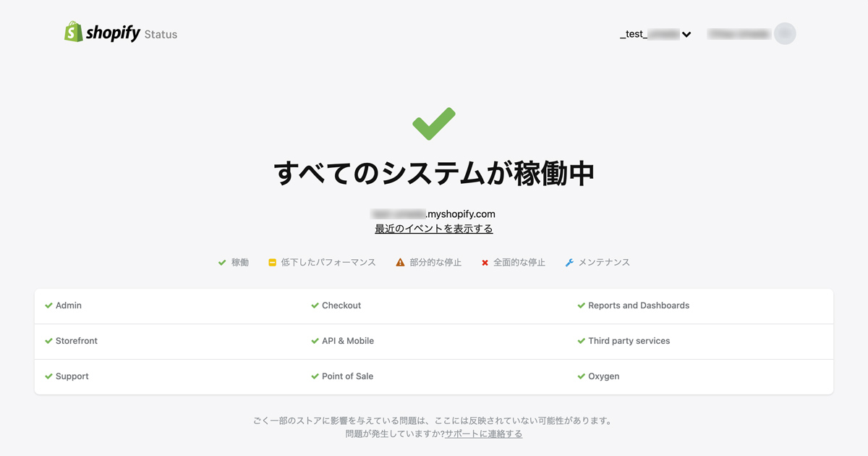This screenshot has height=456, width=868.
Task: Click the shopify wordmark in header
Action: tap(113, 33)
